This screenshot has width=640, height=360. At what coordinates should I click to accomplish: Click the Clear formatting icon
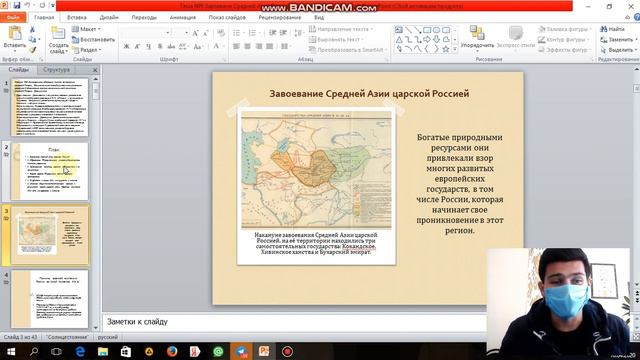[221, 33]
